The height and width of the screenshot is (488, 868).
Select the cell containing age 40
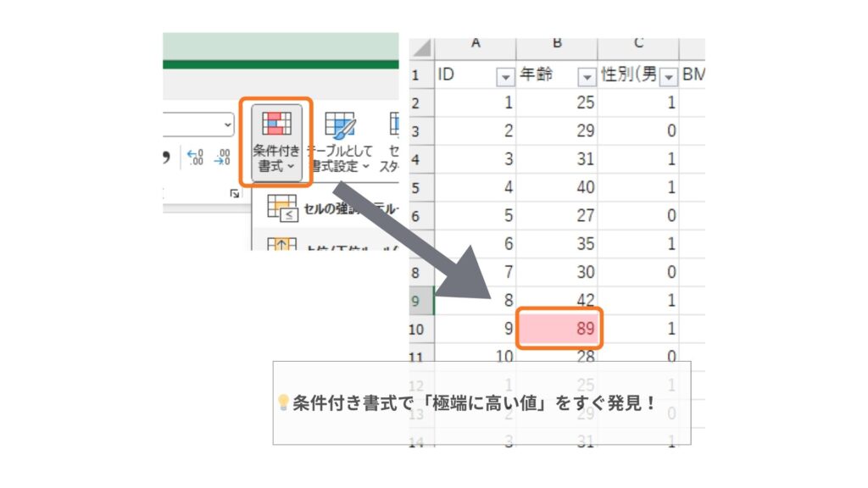tap(559, 188)
